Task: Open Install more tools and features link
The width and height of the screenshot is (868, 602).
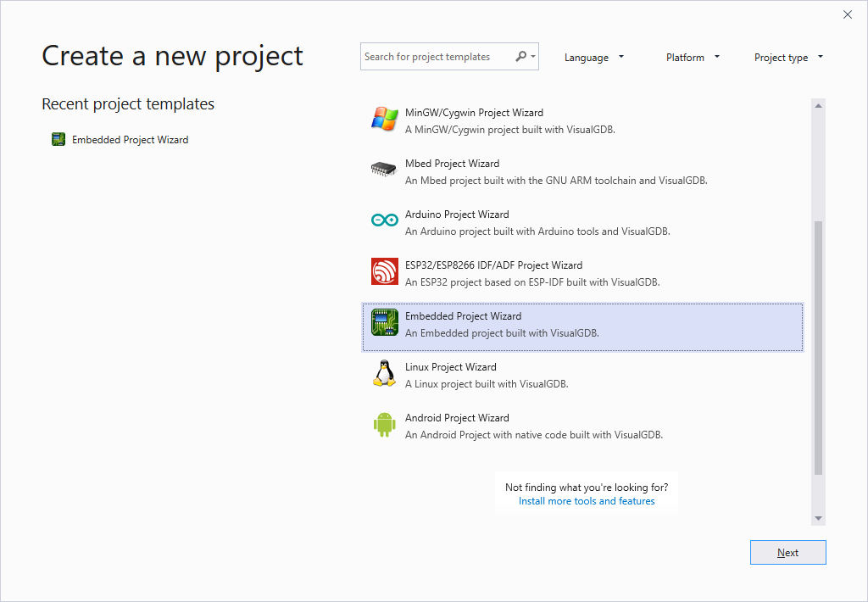Action: (x=587, y=500)
